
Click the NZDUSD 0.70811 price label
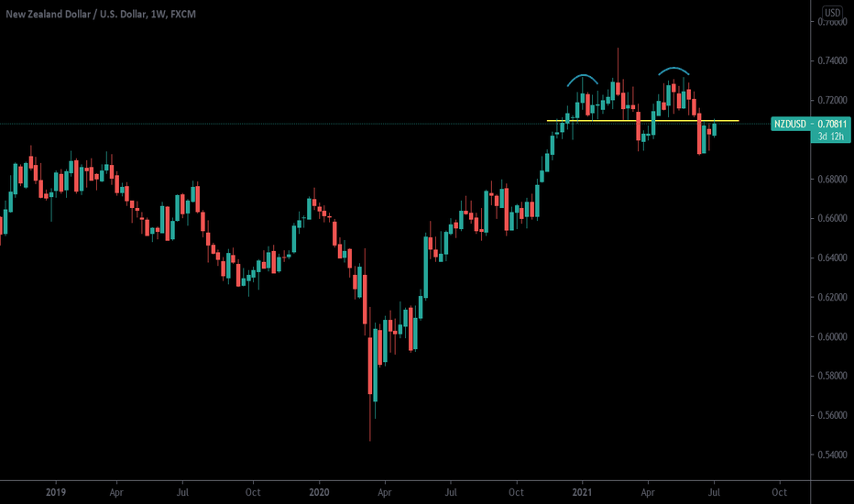[x=810, y=125]
